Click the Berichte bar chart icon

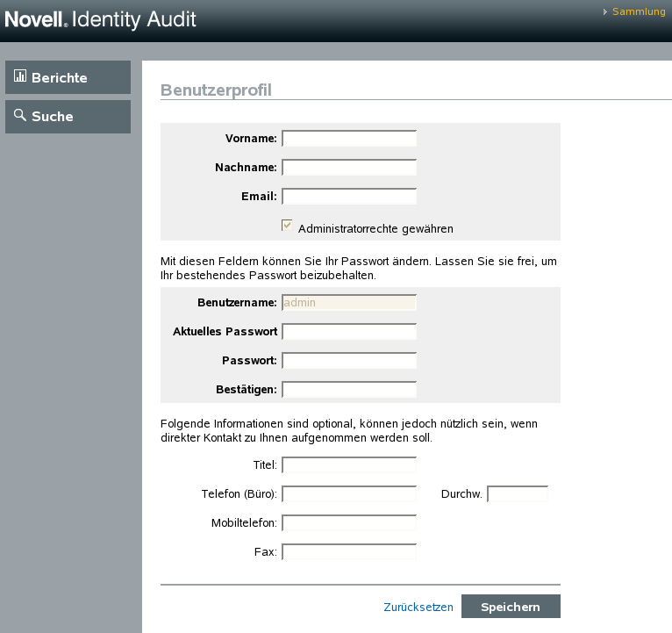pos(20,76)
